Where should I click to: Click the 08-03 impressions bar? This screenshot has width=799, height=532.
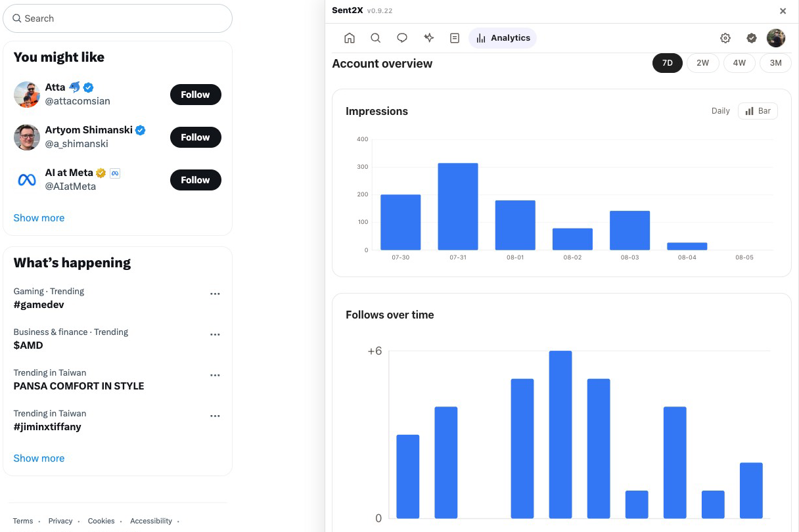629,231
